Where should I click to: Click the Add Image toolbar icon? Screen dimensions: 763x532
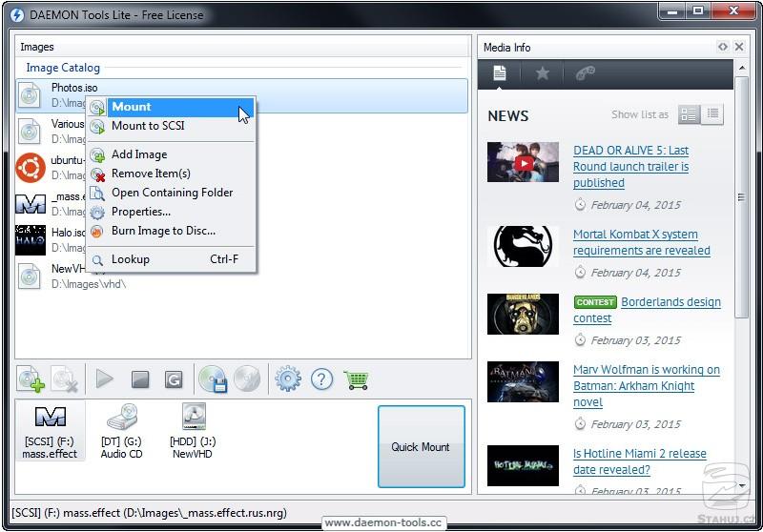click(x=31, y=379)
